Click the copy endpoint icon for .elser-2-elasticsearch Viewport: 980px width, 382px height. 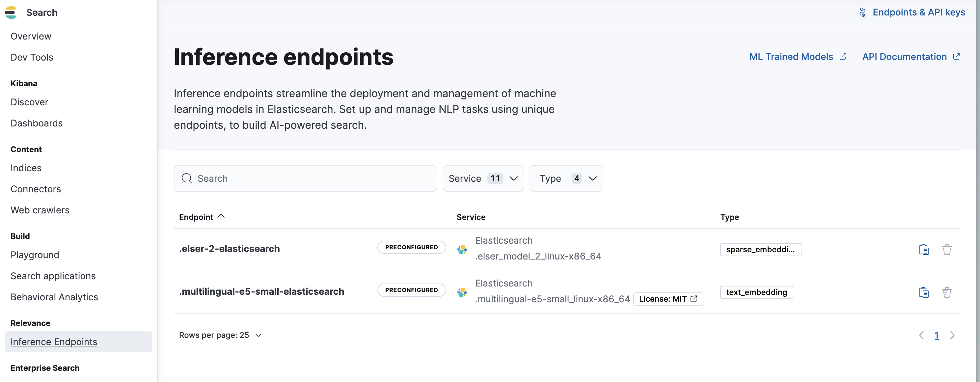click(924, 249)
